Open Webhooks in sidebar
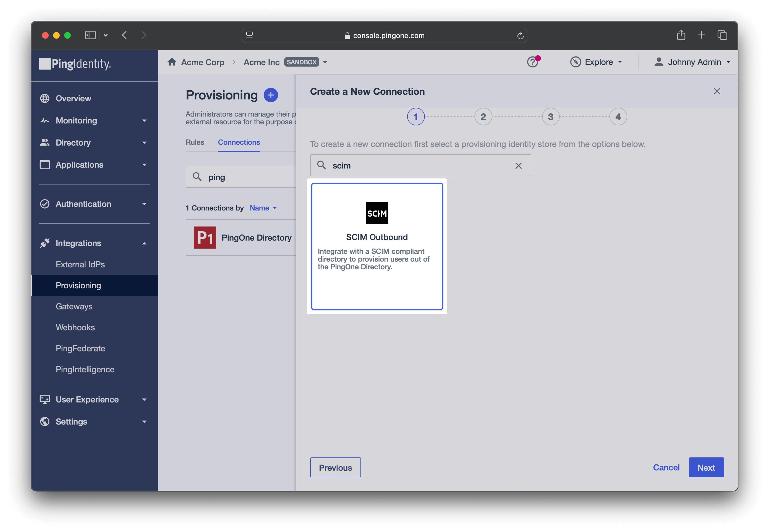 pyautogui.click(x=75, y=327)
